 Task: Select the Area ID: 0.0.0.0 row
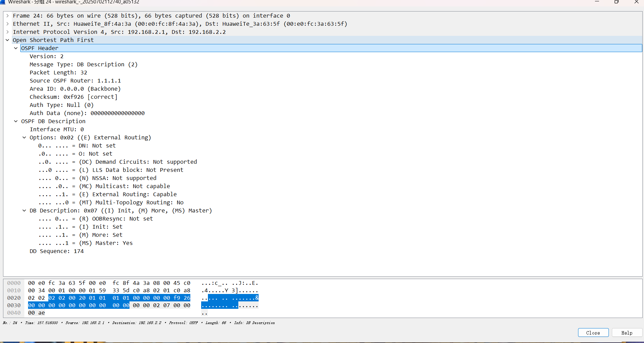click(x=75, y=89)
